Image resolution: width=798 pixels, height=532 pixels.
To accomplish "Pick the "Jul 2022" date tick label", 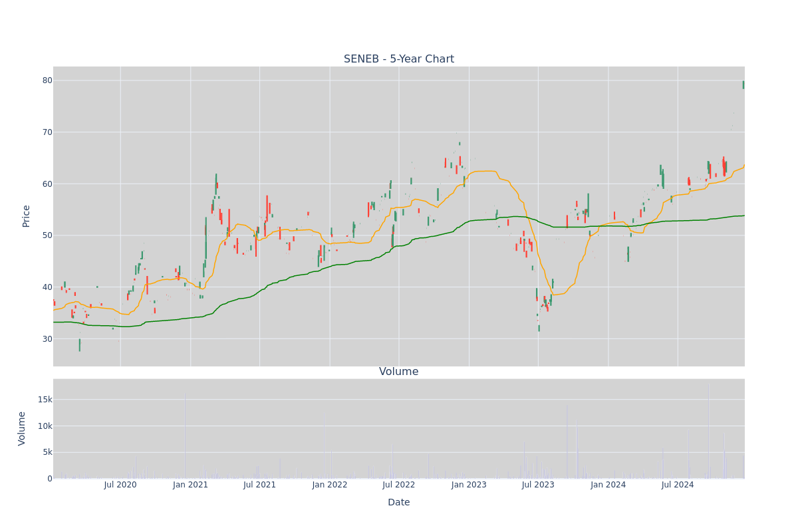I will [399, 485].
